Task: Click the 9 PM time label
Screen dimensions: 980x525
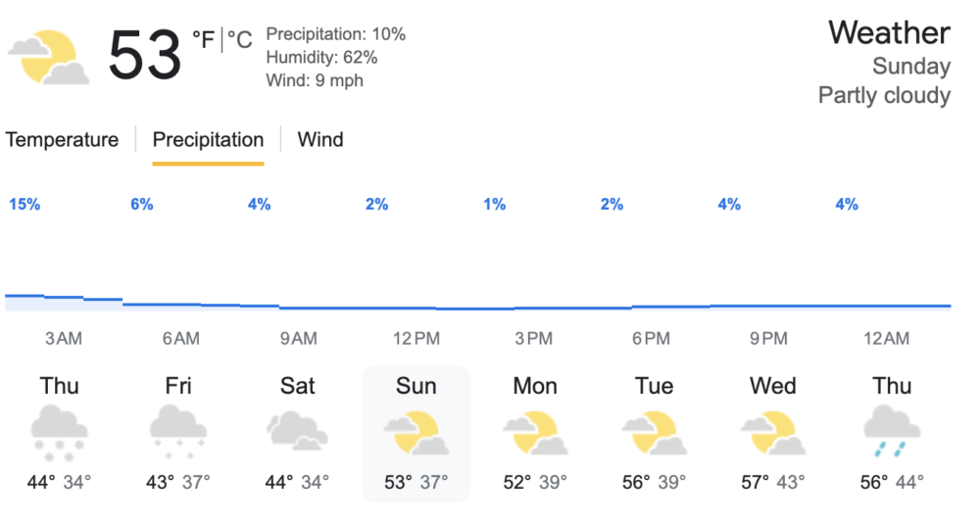Action: coord(769,339)
